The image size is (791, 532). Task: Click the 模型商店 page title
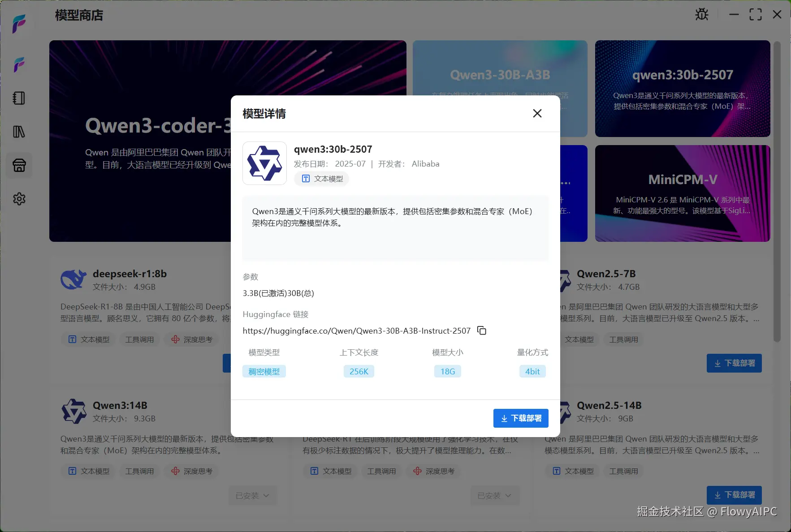[79, 15]
